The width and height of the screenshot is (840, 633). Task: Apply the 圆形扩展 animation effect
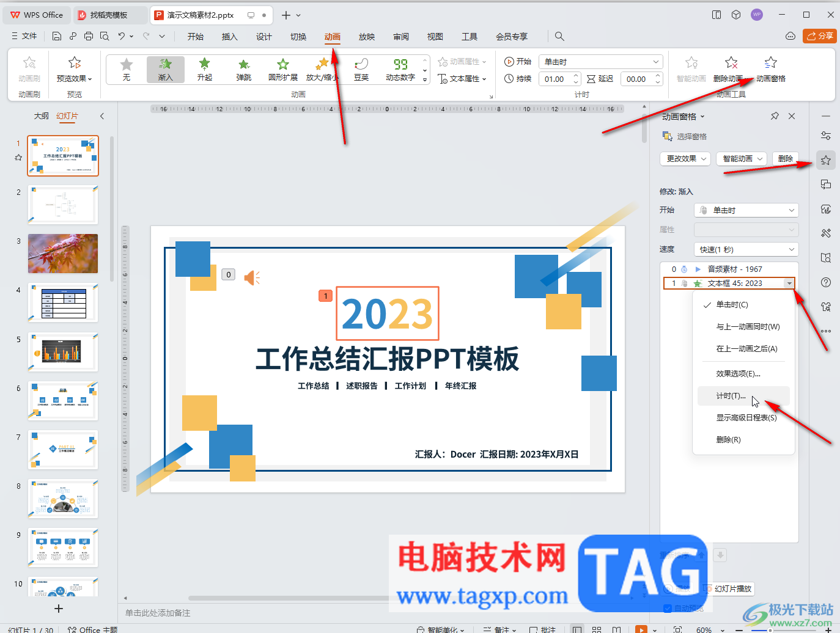[283, 69]
